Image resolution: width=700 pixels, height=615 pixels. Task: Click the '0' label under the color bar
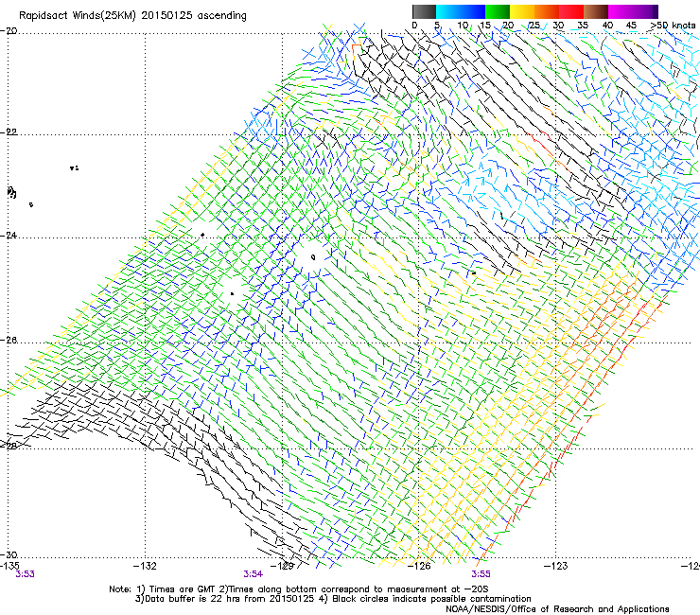[x=414, y=26]
